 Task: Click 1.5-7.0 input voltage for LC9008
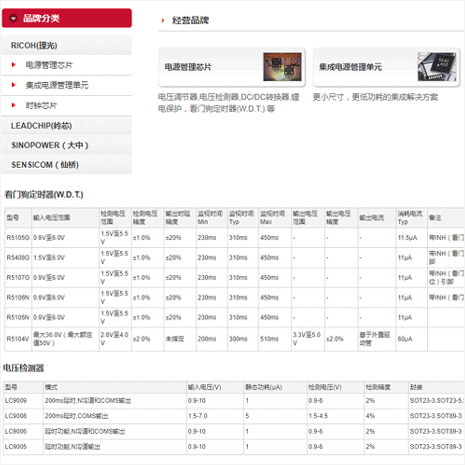197,416
